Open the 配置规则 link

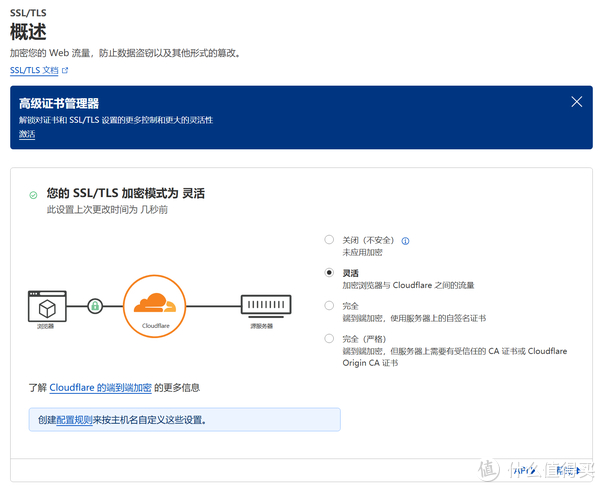pos(74,420)
